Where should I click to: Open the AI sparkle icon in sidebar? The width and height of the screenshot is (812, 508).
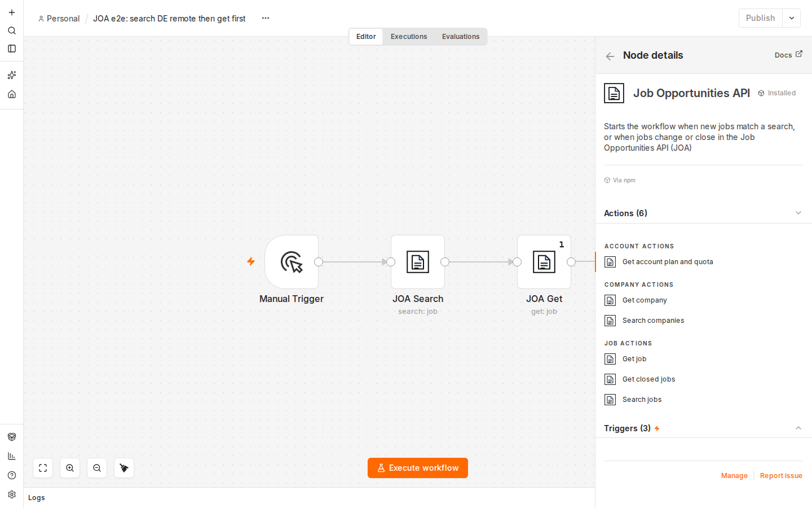pyautogui.click(x=12, y=75)
